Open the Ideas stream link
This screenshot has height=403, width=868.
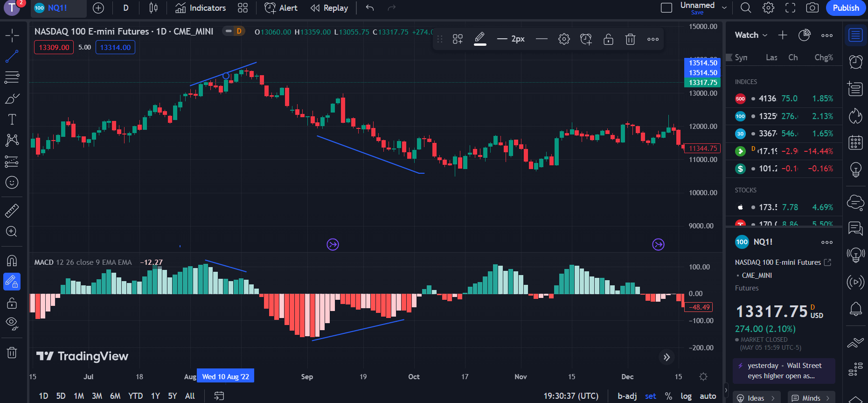757,398
